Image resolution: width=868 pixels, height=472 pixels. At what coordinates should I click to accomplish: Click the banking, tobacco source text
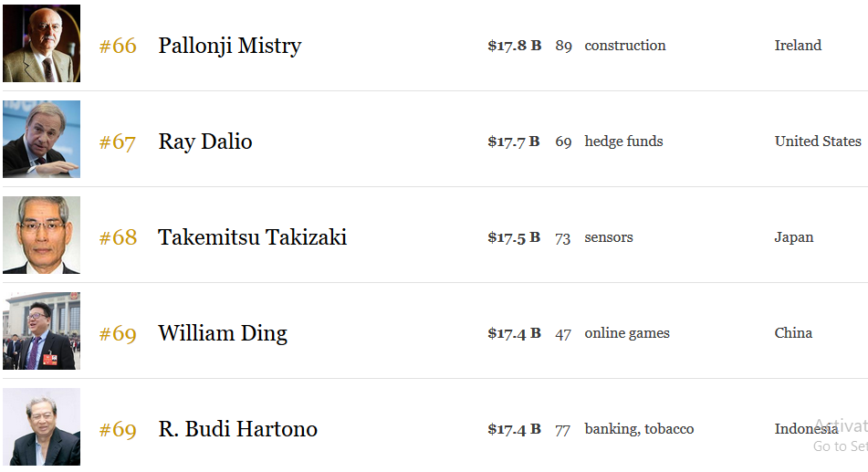click(640, 429)
